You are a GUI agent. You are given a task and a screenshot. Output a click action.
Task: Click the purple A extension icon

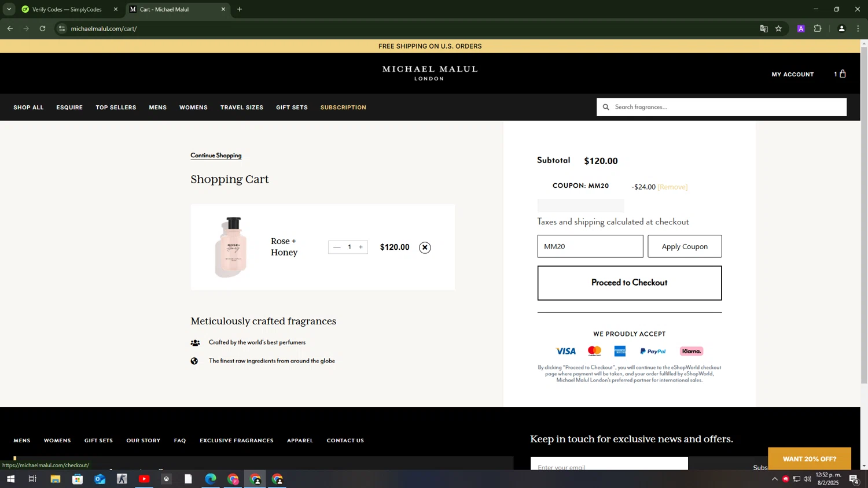(801, 28)
